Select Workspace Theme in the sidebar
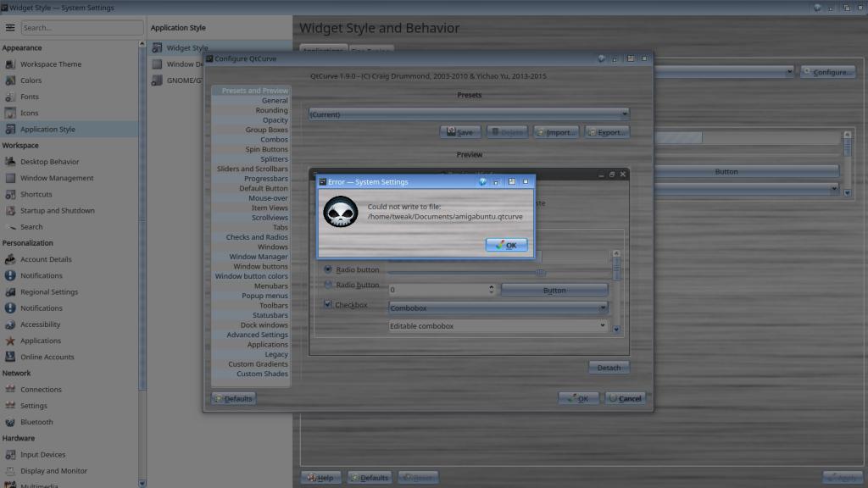 (x=51, y=64)
